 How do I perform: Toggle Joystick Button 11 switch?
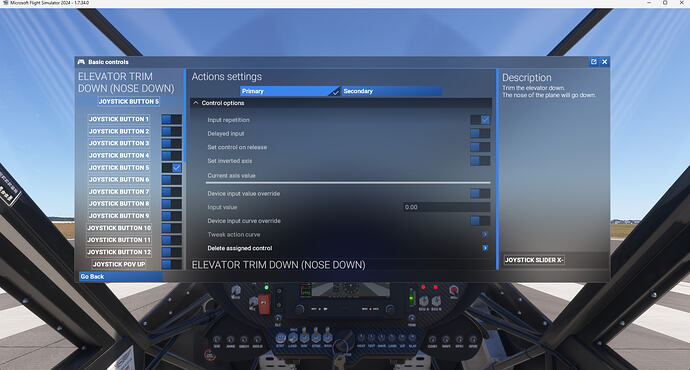tap(172, 240)
